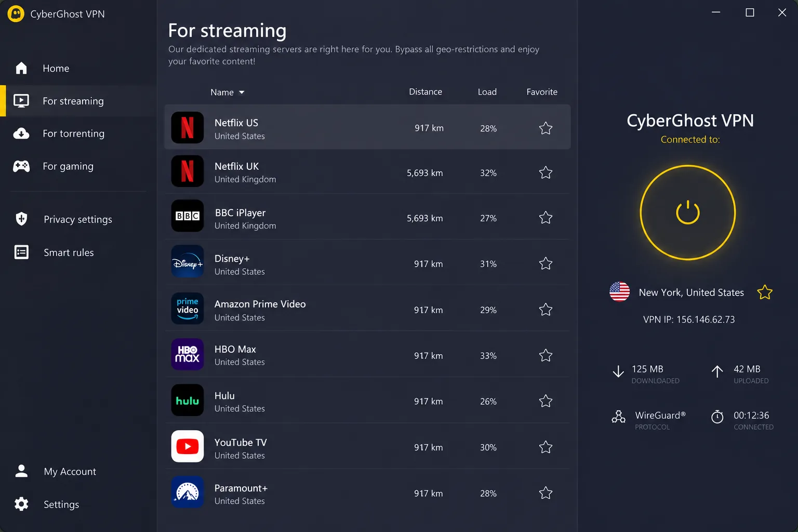Toggle favorite star for HBO Max
The width and height of the screenshot is (798, 532).
(x=546, y=355)
